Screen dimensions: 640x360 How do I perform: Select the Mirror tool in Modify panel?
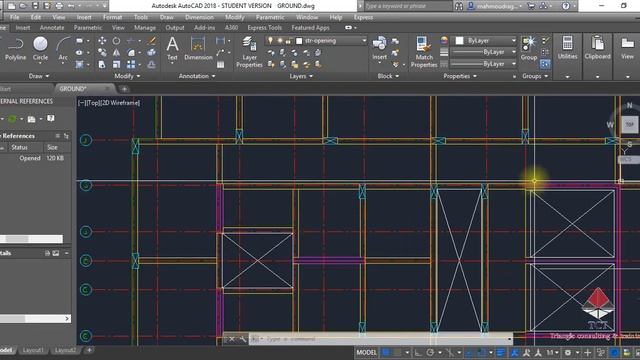[x=116, y=52]
